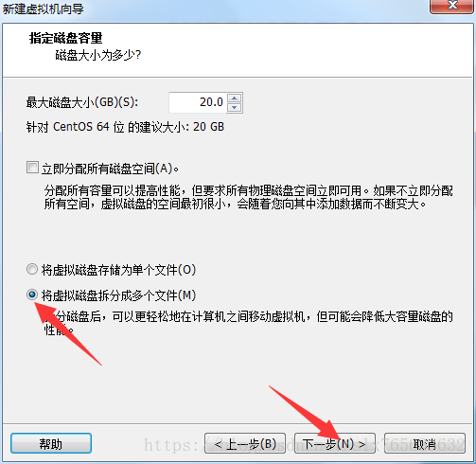
Task: Choose 将虚拟磁盘拆分成多个文件 radio option
Action: (32, 294)
